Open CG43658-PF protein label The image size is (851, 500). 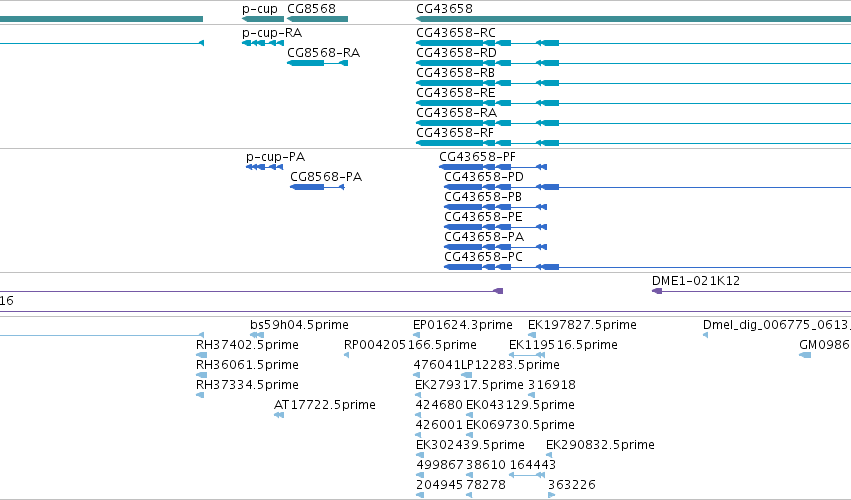pyautogui.click(x=478, y=157)
